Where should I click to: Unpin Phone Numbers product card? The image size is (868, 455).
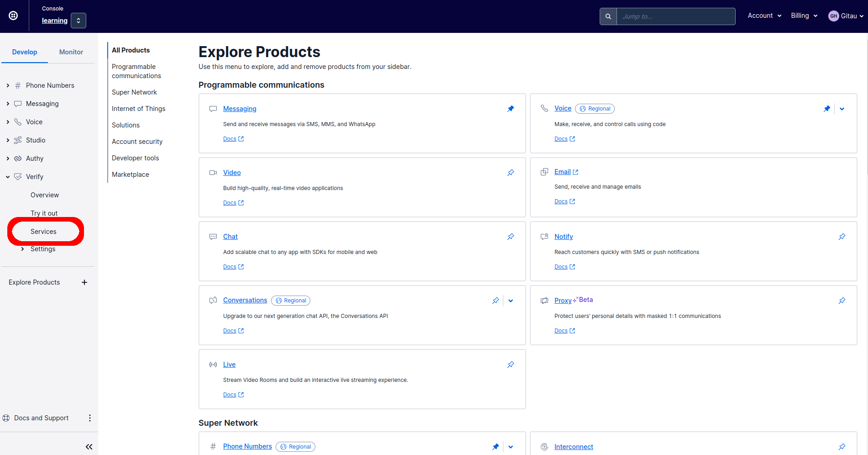point(496,447)
